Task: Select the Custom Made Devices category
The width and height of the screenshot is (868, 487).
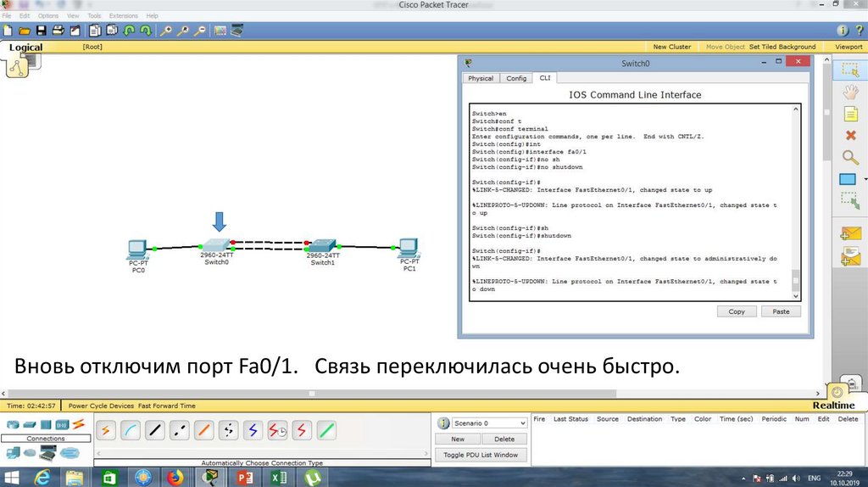Action: 47,453
